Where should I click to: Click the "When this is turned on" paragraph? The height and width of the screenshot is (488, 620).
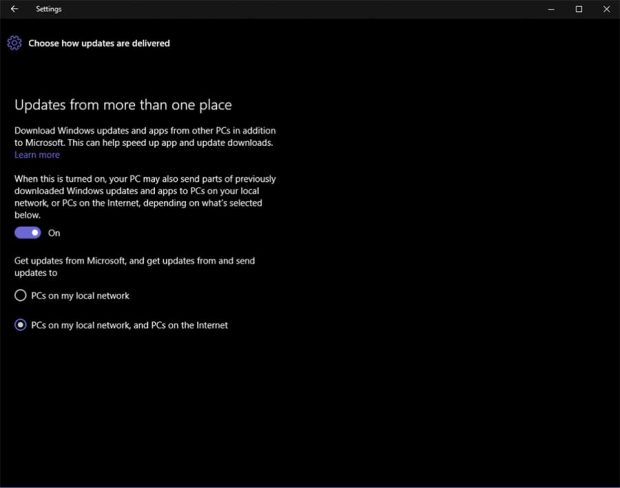144,196
